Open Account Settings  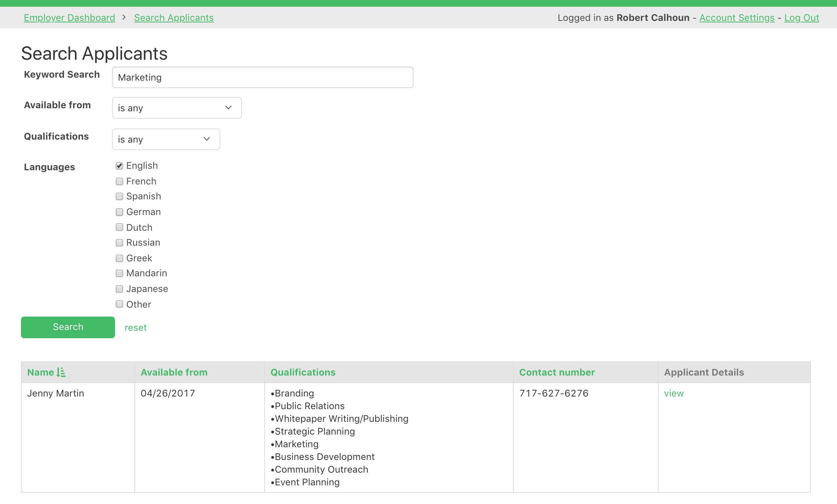click(737, 18)
